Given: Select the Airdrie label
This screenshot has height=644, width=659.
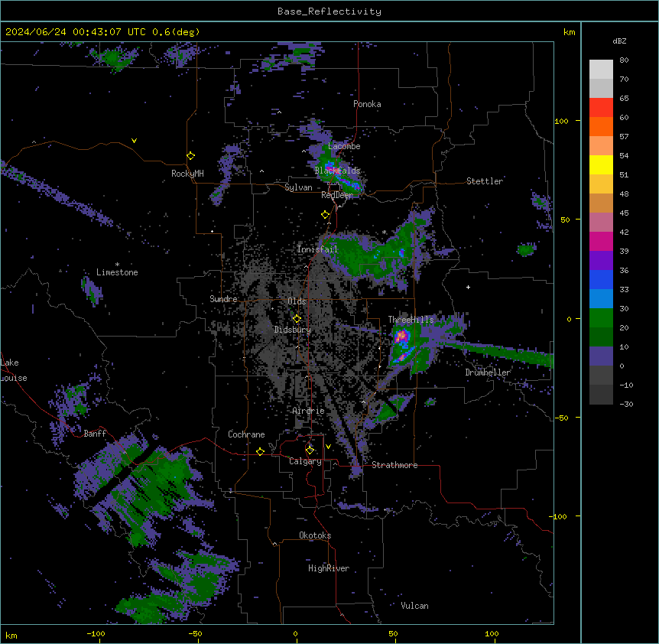Looking at the screenshot, I should [308, 411].
